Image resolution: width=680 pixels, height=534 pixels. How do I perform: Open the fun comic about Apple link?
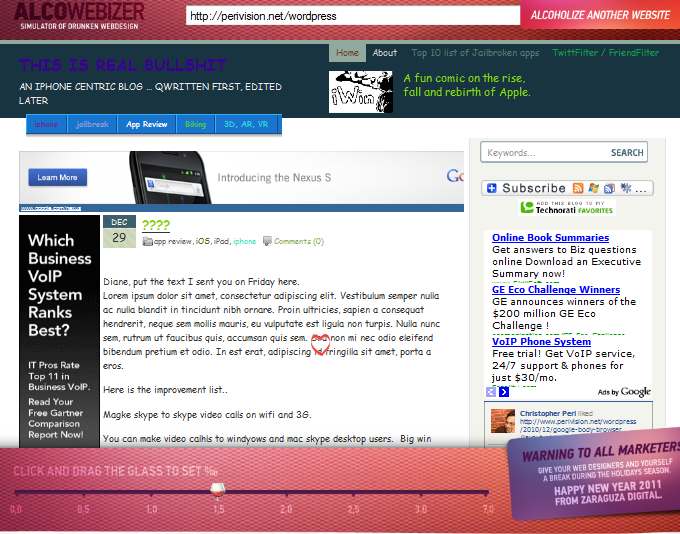(467, 85)
